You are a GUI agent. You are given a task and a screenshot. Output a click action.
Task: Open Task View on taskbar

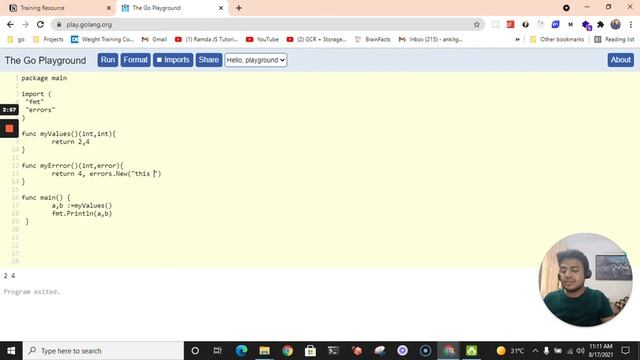pyautogui.click(x=218, y=351)
